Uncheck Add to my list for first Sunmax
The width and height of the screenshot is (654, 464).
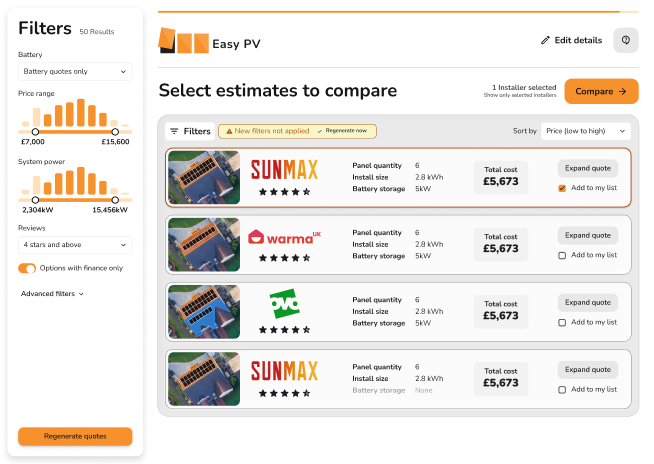tap(562, 188)
